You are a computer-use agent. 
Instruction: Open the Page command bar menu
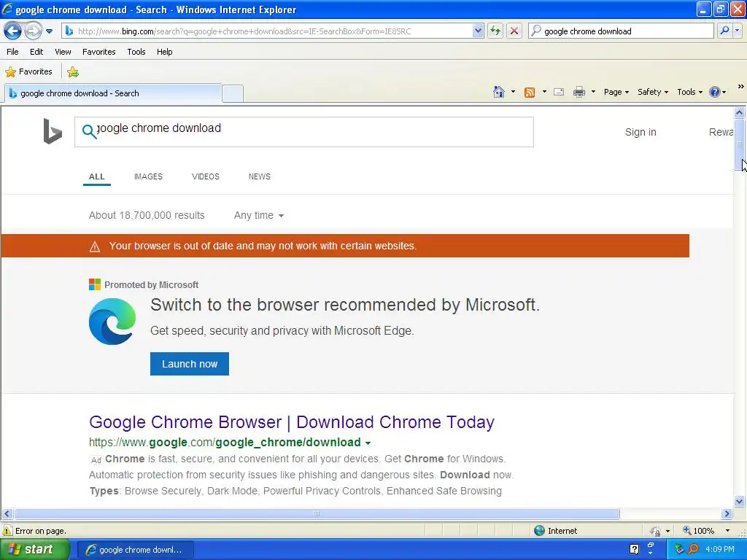pos(616,92)
